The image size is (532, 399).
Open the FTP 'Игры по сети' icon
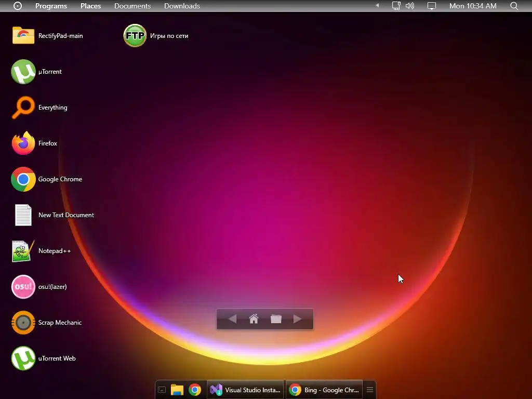[x=135, y=36]
